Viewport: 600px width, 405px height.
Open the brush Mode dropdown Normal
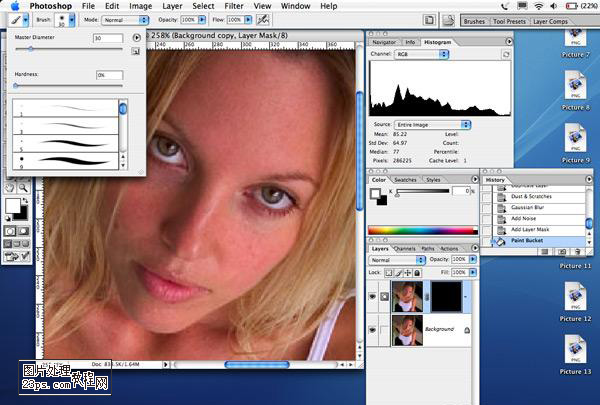point(125,20)
